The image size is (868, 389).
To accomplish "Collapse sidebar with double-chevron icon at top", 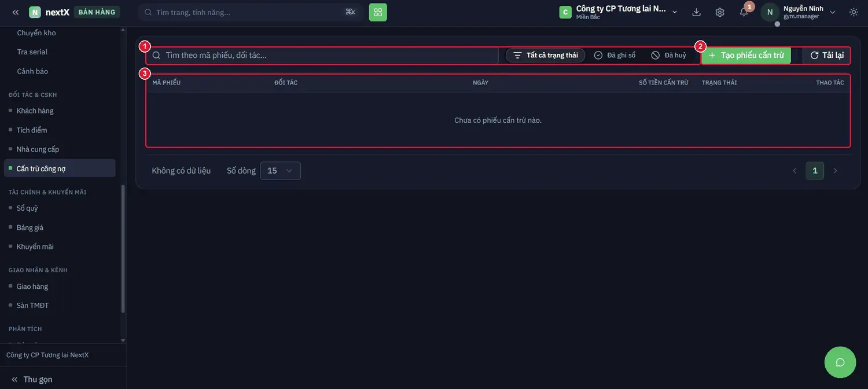I will coord(16,12).
